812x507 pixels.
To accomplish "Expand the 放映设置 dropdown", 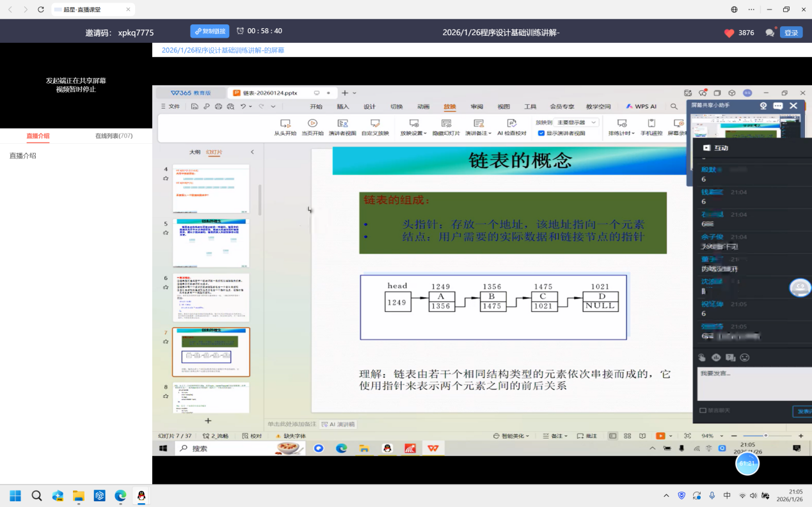I will tap(414, 133).
